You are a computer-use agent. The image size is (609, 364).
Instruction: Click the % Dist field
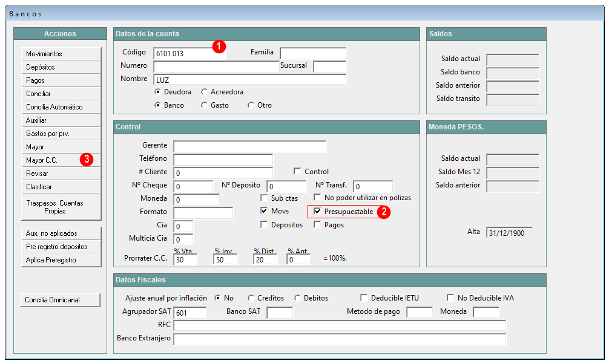265,259
